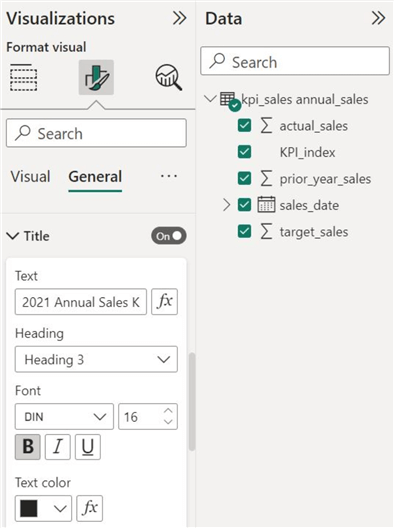The height and width of the screenshot is (528, 394).
Task: Click the sigma icon next to actual_sales
Action: 266,126
